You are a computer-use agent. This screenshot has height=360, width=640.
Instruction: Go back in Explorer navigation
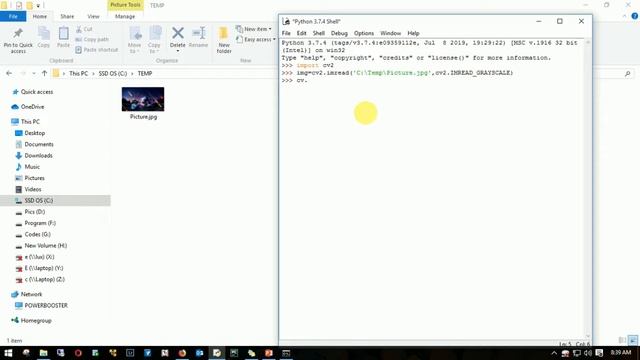pos(9,73)
